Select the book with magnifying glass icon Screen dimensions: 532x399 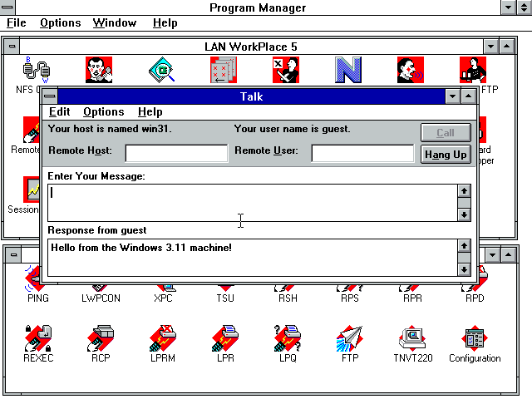click(161, 70)
